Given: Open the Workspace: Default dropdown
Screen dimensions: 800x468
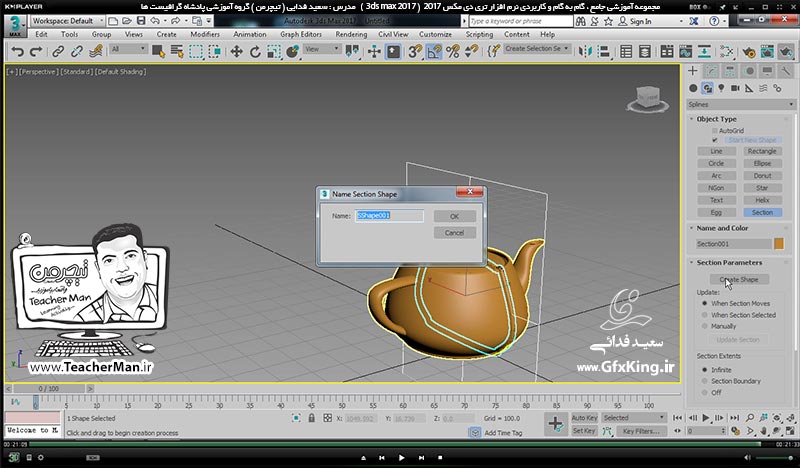Looking at the screenshot, I should pyautogui.click(x=67, y=21).
